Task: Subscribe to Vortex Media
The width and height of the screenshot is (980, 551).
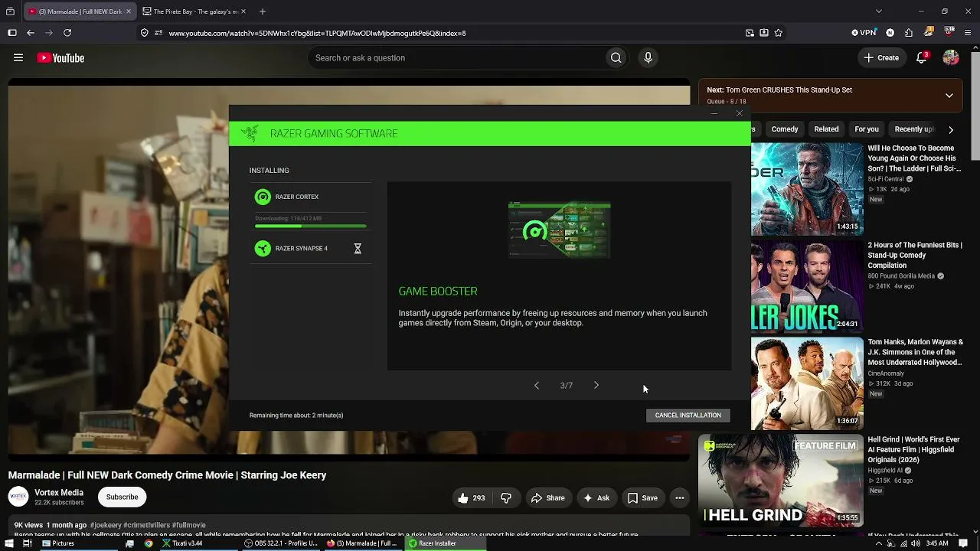Action: (x=122, y=497)
